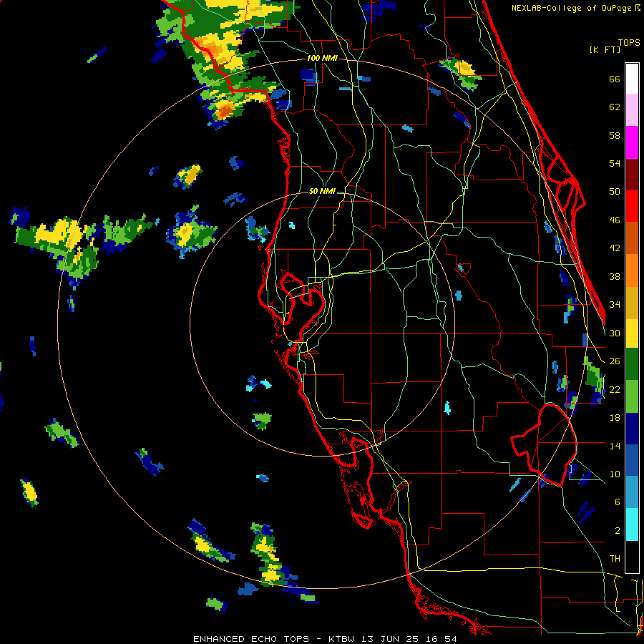Click the legend value 14
Image resolution: width=644 pixels, height=644 pixels.
tap(615, 446)
